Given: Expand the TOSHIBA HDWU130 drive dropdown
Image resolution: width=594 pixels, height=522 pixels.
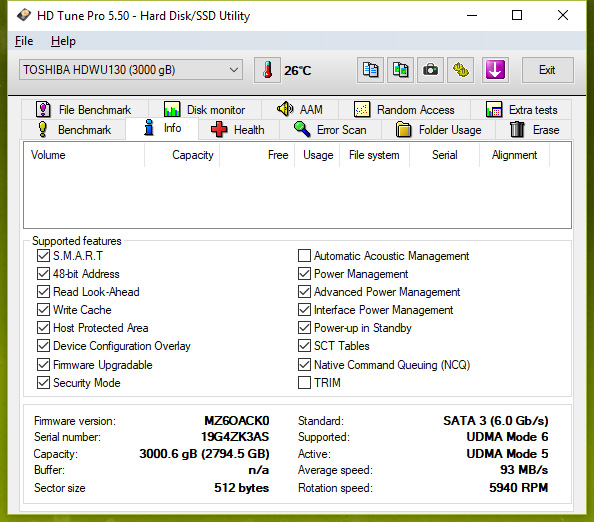Looking at the screenshot, I should (131, 70).
